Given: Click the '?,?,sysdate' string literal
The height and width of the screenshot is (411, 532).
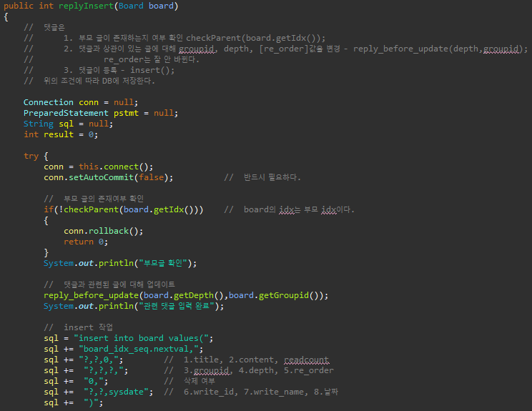Looking at the screenshot, I should [x=116, y=392].
